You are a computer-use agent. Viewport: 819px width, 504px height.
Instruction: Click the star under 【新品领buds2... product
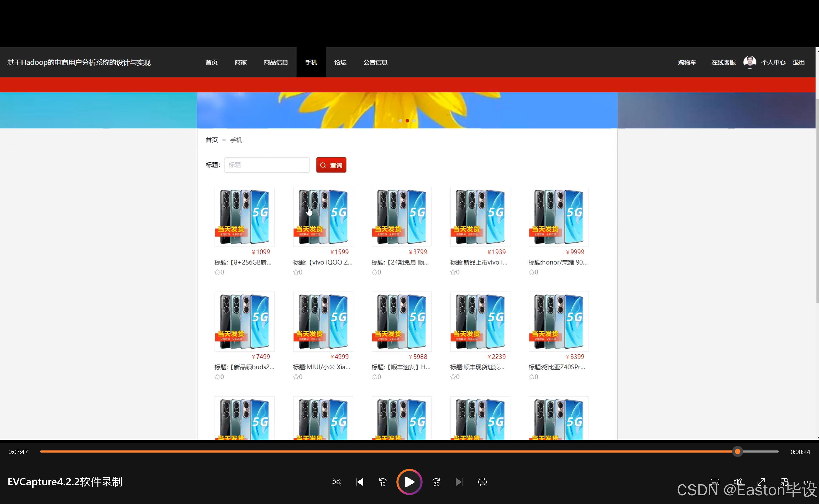coord(217,377)
